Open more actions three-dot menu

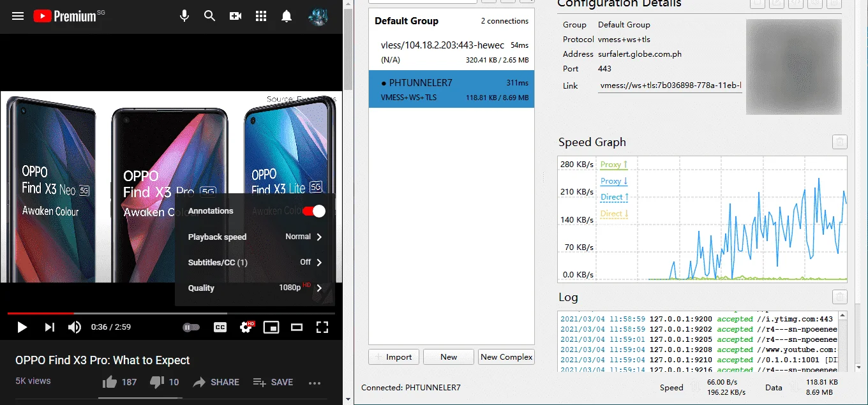(x=315, y=383)
